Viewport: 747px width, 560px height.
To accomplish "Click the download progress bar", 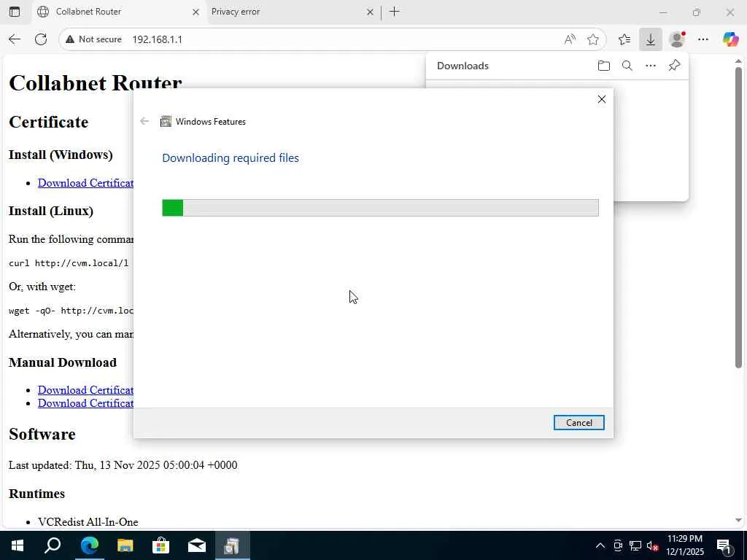I will [380, 208].
